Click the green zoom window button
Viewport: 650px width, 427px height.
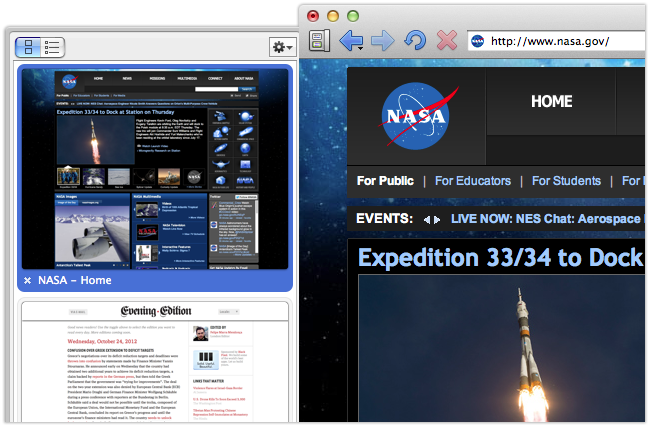point(353,16)
